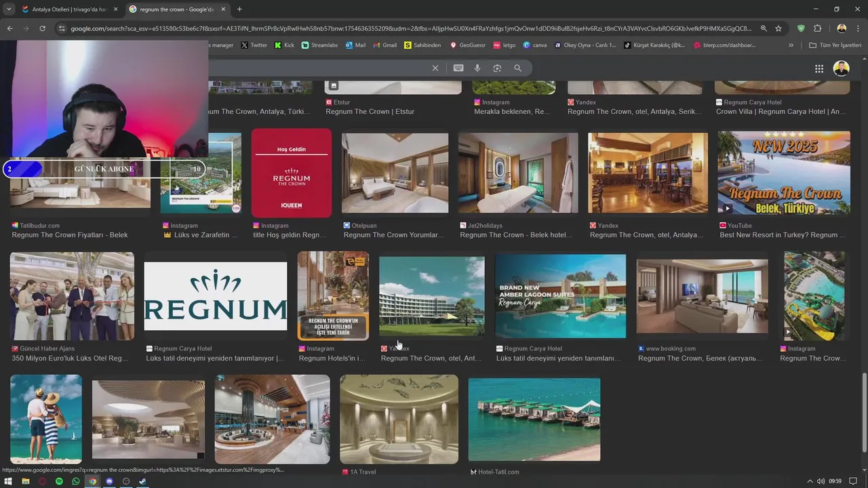The image size is (868, 488).
Task: Click 'Regnum The Crown Fiyatları - Belek' caption
Action: [70, 235]
